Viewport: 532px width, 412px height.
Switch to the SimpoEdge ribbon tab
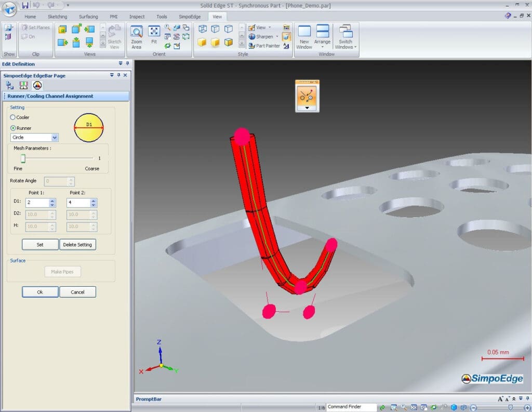click(x=189, y=17)
